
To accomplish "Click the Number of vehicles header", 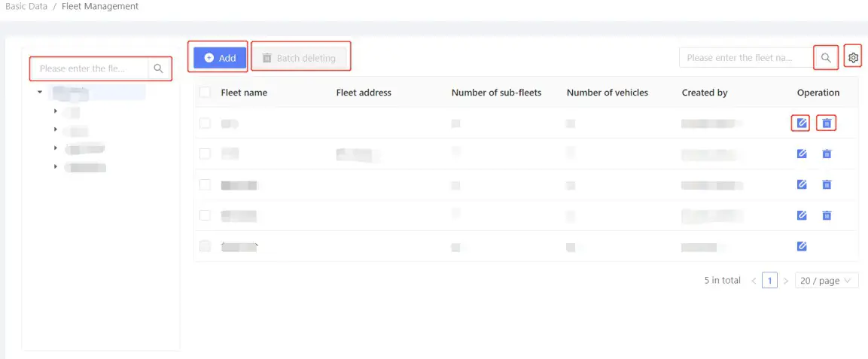I will [x=608, y=93].
